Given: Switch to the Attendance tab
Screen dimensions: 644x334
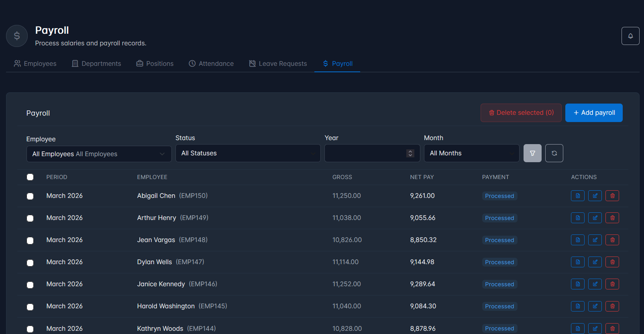Looking at the screenshot, I should click(211, 63).
